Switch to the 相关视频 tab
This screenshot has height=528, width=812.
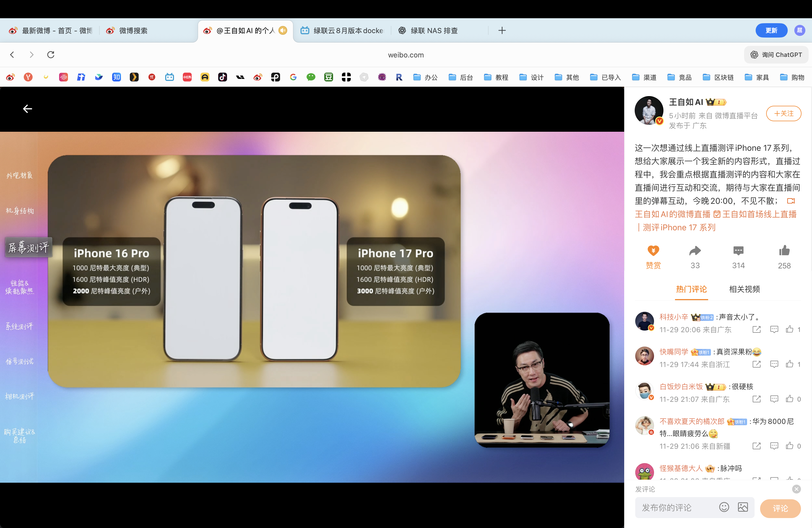(744, 289)
